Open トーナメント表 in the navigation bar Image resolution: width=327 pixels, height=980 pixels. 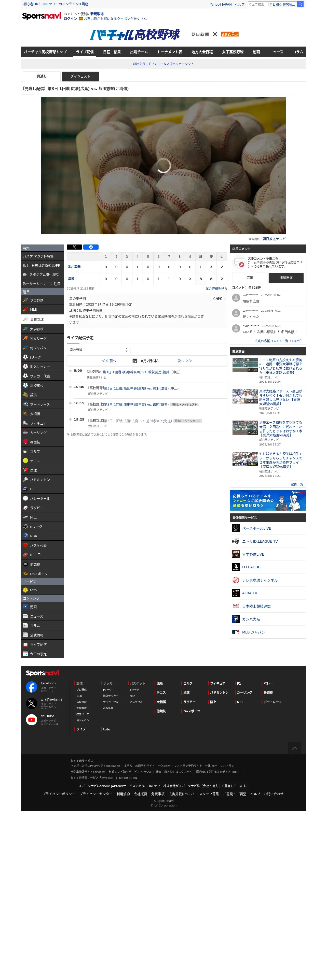pyautogui.click(x=170, y=52)
